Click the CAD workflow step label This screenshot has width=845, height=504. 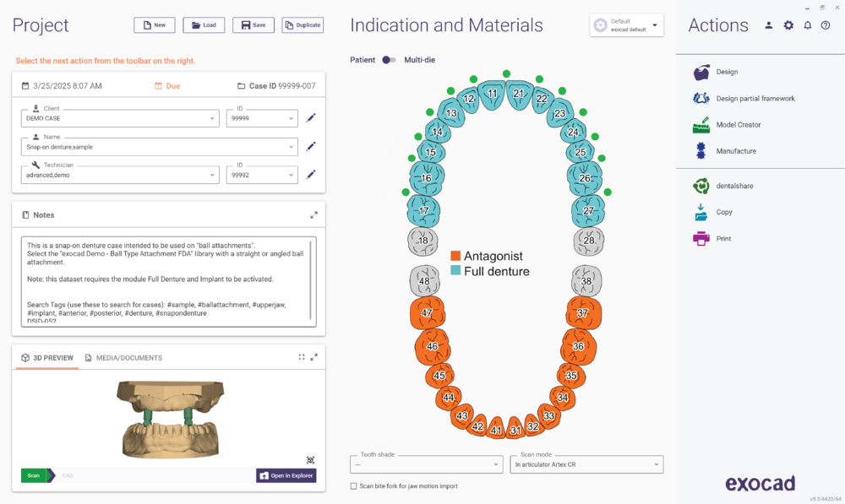pos(68,475)
